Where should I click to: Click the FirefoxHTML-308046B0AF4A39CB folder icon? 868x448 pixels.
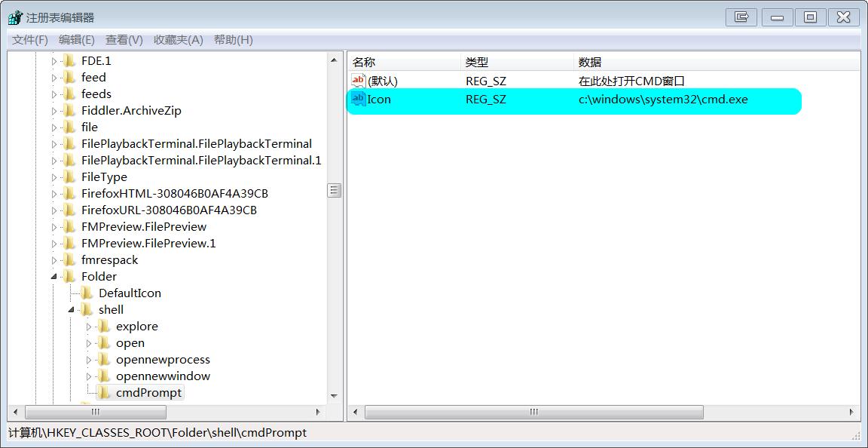[x=69, y=194]
